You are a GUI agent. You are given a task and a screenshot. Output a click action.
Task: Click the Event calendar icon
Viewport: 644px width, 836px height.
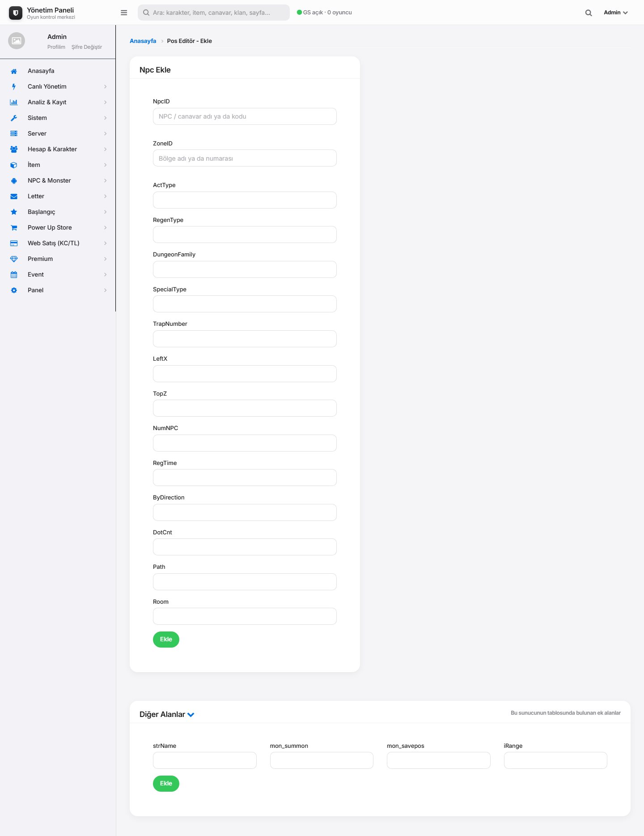tap(14, 275)
